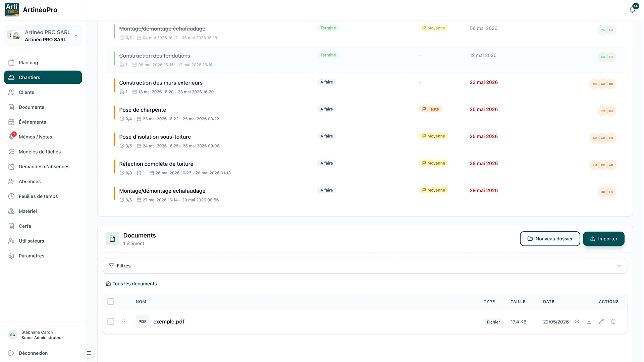Delete exemple.pdf with the trash icon
The height and width of the screenshot is (362, 644).
(613, 321)
